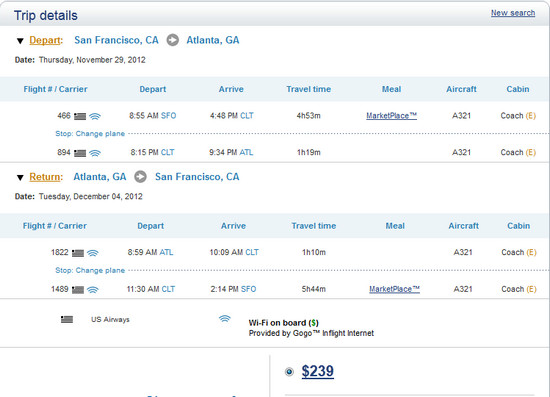Image resolution: width=550 pixels, height=397 pixels.
Task: Click Atlanta, GA in Depart heading
Action: (x=213, y=40)
